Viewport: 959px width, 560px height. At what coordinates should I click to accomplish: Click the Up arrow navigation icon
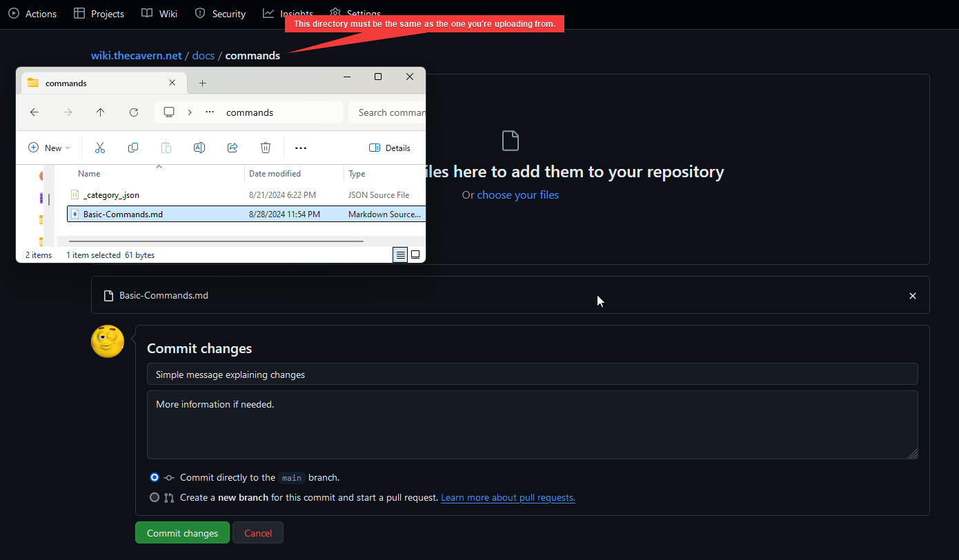tap(101, 112)
